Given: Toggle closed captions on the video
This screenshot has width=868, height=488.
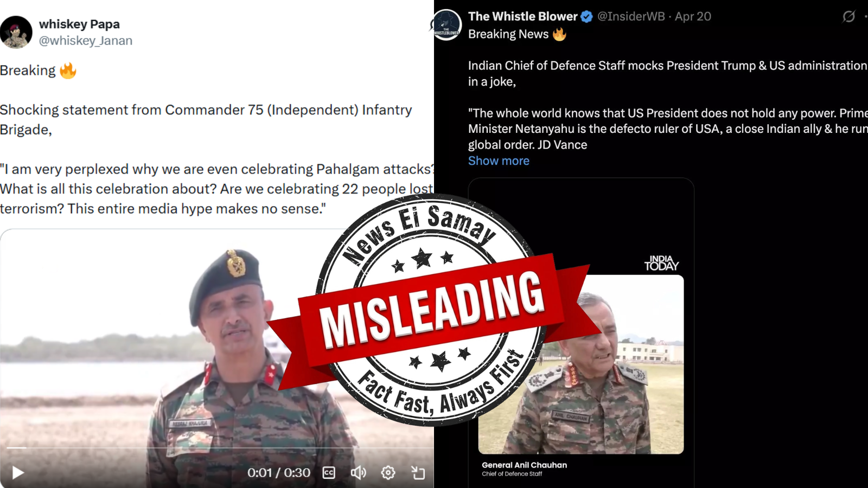Looking at the screenshot, I should click(x=329, y=473).
